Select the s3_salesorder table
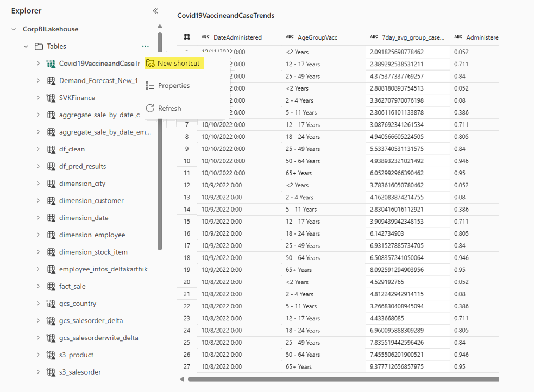 [80, 372]
